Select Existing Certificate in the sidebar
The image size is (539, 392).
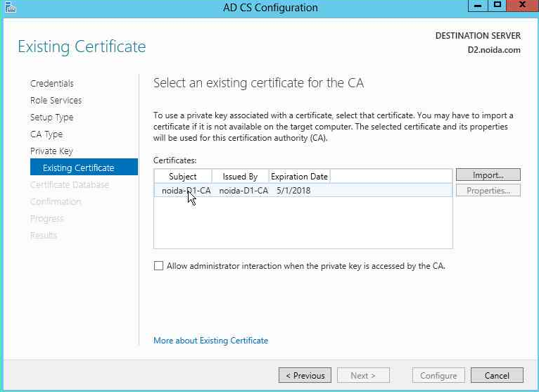coord(84,167)
